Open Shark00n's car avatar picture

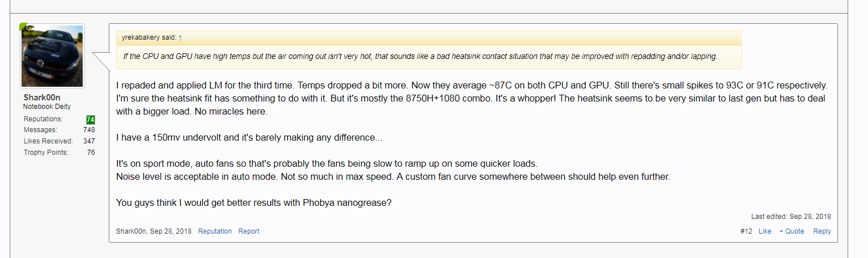click(52, 56)
